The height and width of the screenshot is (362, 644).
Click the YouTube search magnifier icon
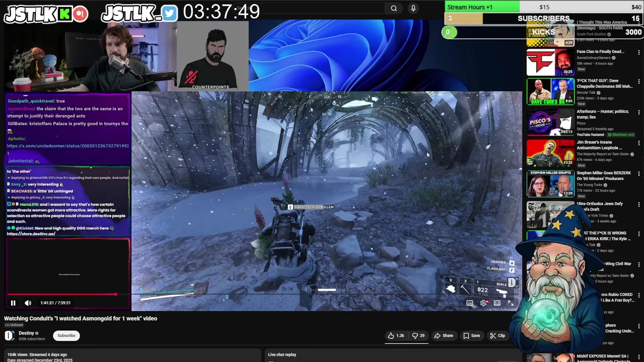(394, 8)
